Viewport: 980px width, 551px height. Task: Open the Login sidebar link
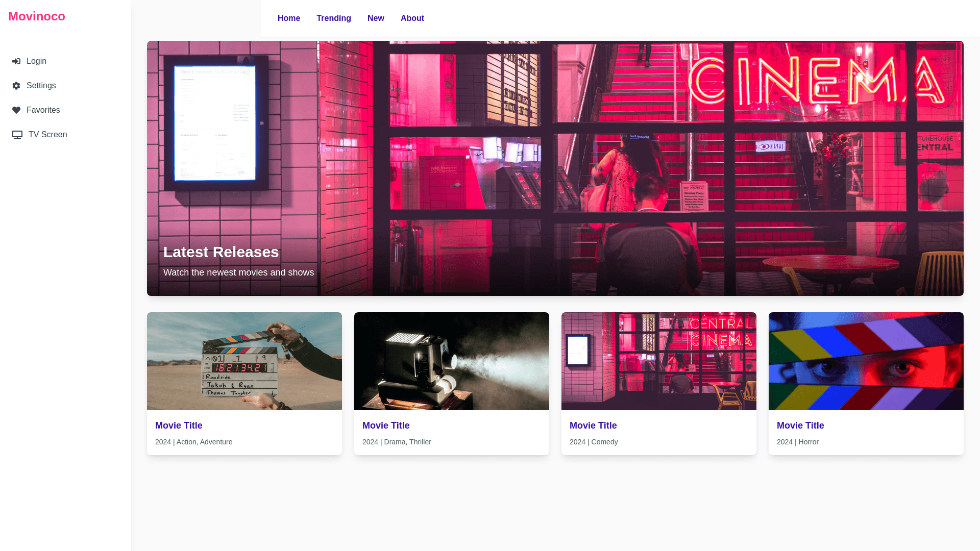(36, 61)
